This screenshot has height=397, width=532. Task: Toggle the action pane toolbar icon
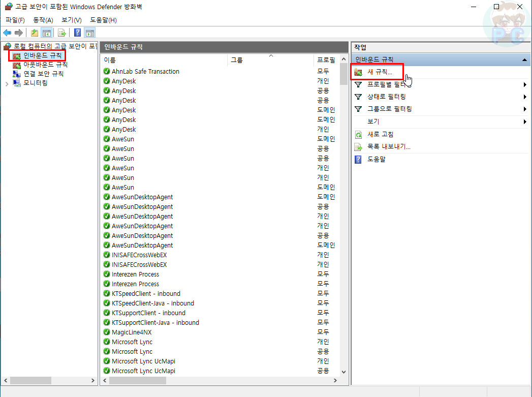pos(90,33)
